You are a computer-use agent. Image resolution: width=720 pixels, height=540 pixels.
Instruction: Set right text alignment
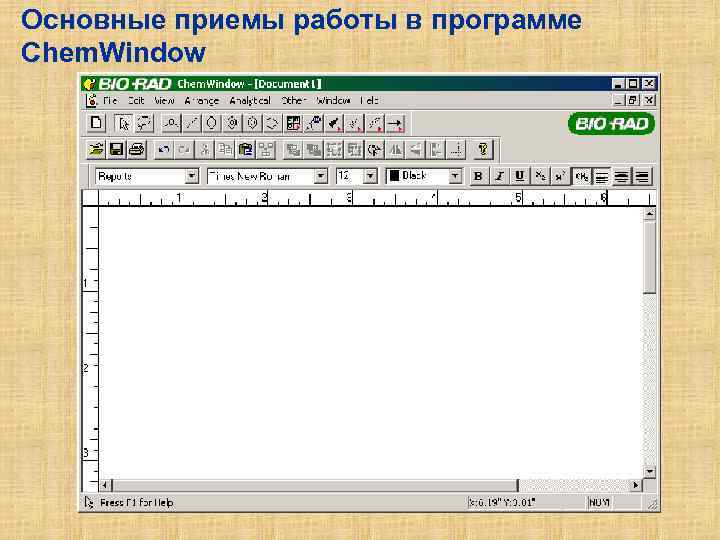pyautogui.click(x=642, y=176)
